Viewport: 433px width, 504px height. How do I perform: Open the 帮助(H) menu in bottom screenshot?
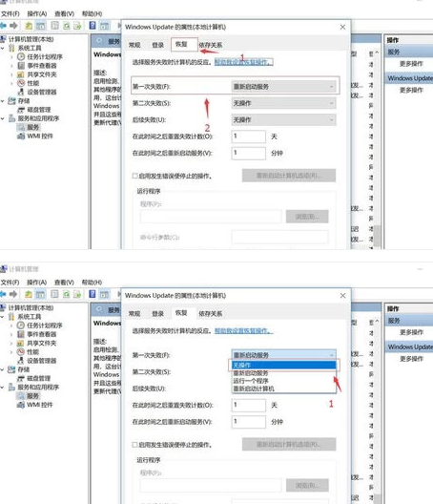[92, 283]
